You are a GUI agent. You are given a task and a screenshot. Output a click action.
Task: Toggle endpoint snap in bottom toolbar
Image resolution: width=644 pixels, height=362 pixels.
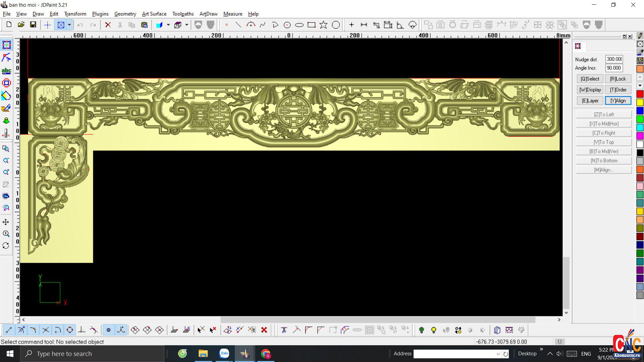[x=9, y=330]
